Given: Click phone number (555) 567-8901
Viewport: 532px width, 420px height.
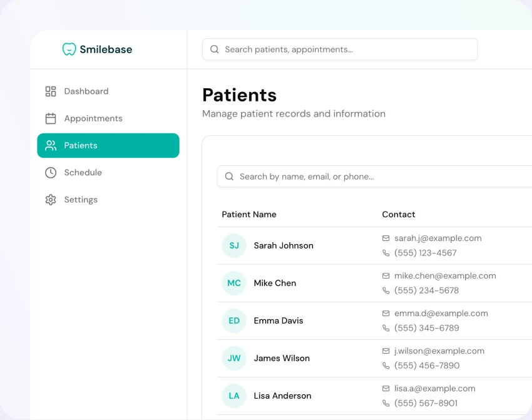Looking at the screenshot, I should [426, 403].
